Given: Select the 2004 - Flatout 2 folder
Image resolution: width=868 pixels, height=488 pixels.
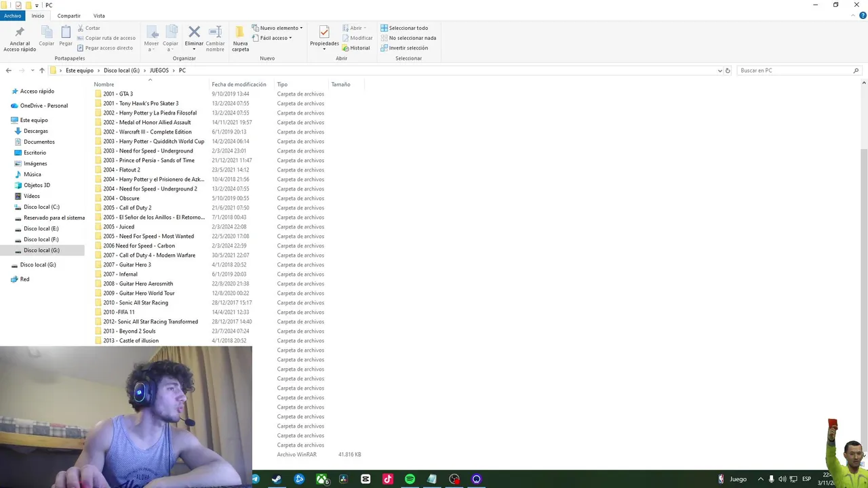Looking at the screenshot, I should [x=121, y=170].
